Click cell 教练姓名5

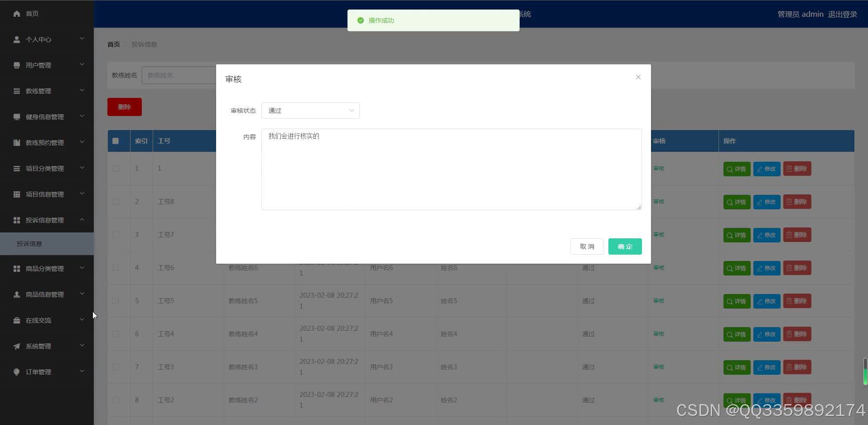point(243,301)
